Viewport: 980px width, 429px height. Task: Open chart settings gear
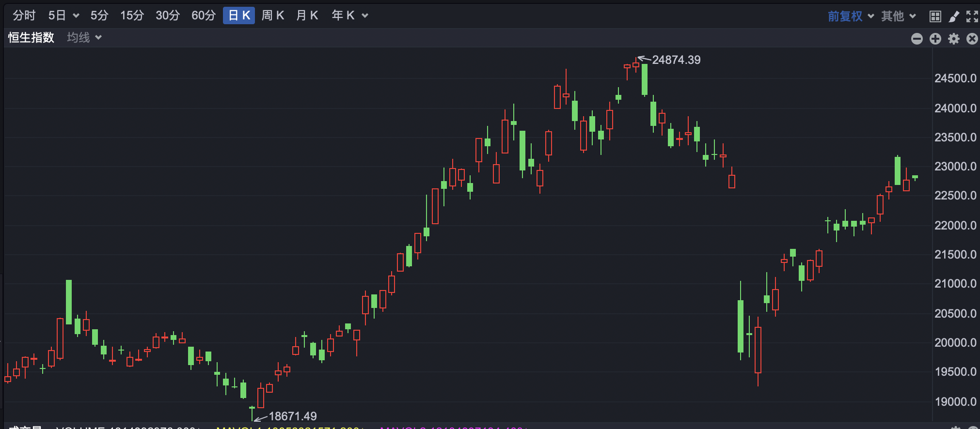coord(953,39)
